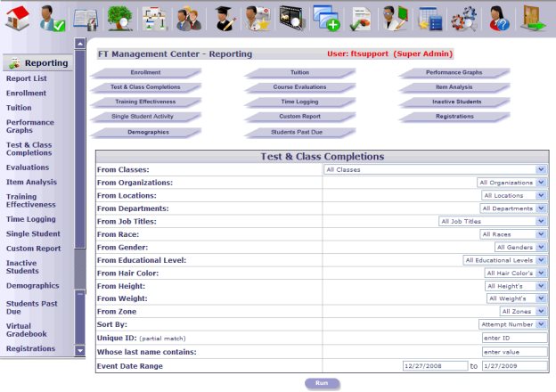Open the Custom Report tab button
The image size is (556, 392).
[300, 117]
